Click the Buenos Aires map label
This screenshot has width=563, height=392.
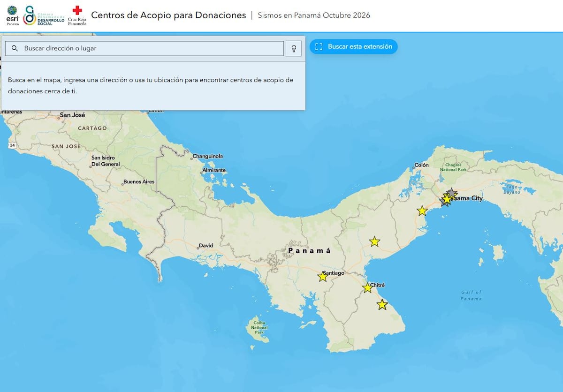(x=139, y=181)
